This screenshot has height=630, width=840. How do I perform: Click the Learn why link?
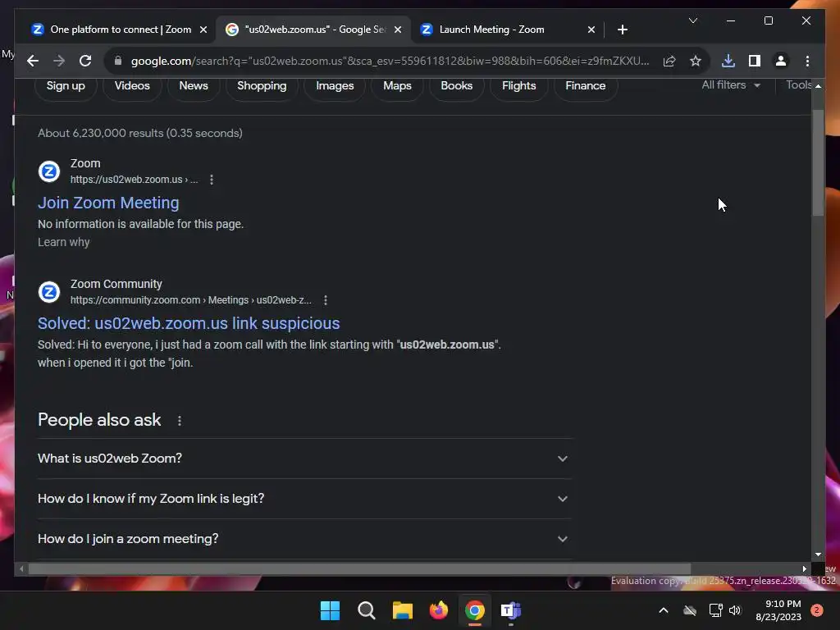pyautogui.click(x=64, y=242)
